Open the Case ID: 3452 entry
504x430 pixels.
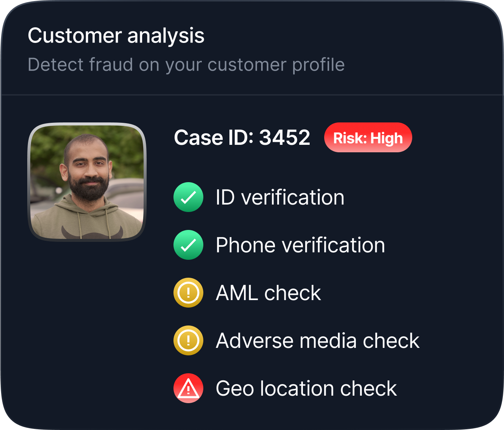242,137
